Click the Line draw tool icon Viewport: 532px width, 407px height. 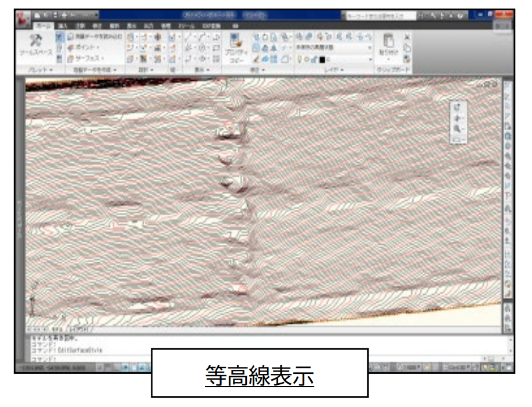(188, 37)
